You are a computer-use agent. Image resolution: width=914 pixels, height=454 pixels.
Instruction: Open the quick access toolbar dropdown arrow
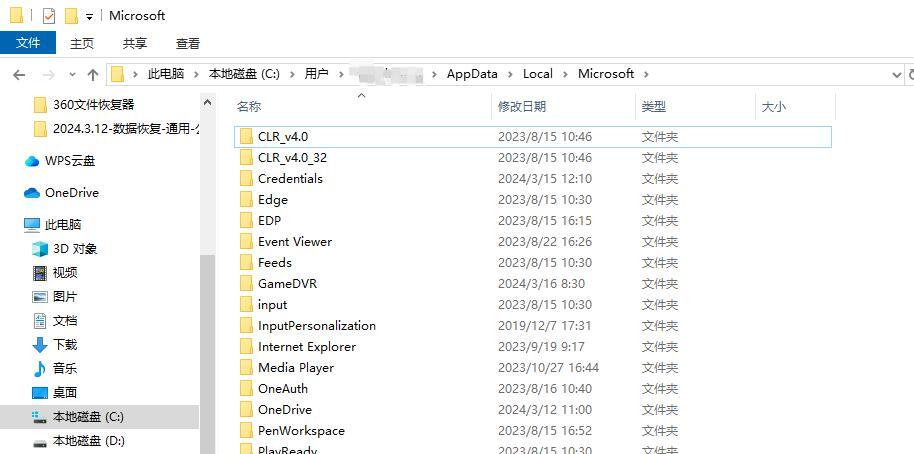(x=89, y=17)
